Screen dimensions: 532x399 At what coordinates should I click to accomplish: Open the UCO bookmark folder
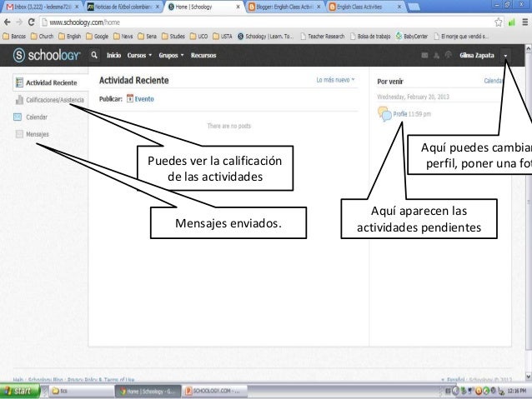(x=198, y=37)
